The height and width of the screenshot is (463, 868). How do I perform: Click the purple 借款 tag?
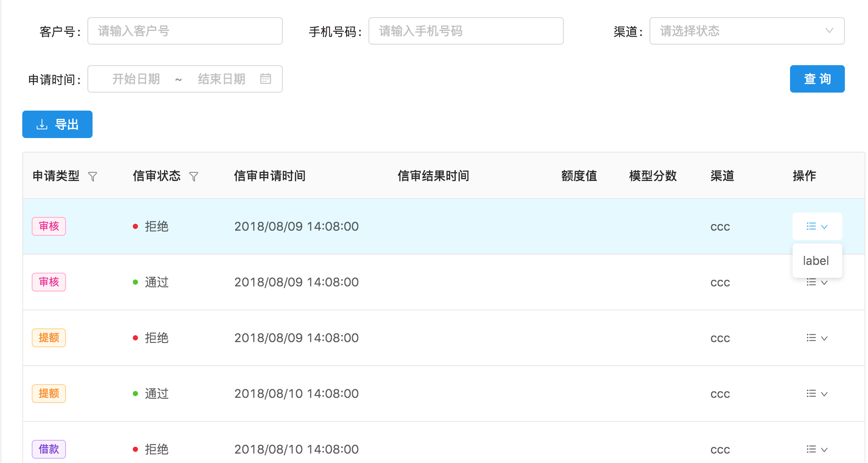point(49,449)
